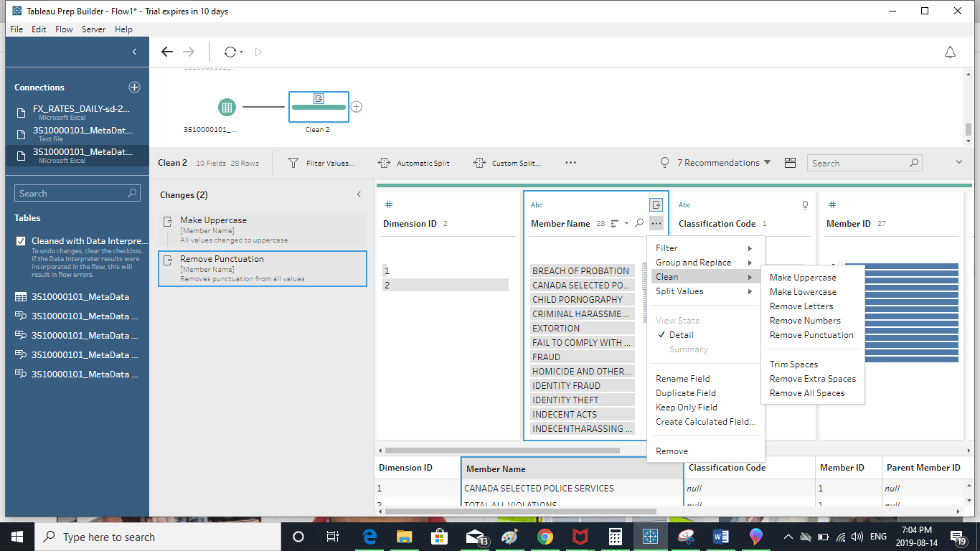Image resolution: width=980 pixels, height=551 pixels.
Task: Add a new connection with plus icon
Action: pos(134,87)
